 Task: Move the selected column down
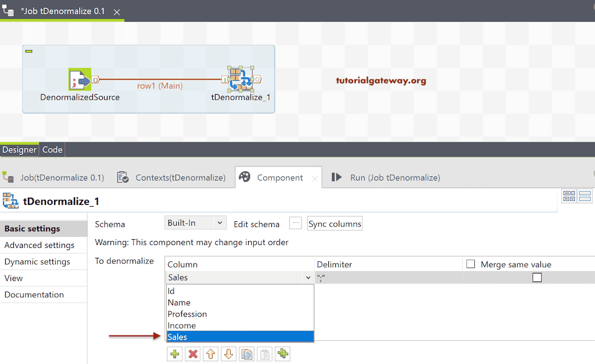click(228, 354)
